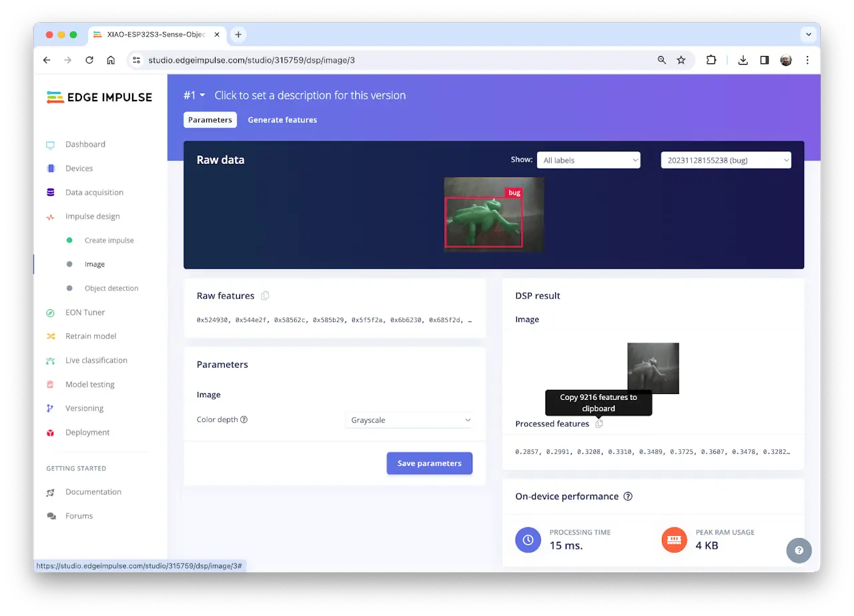Copy raw features using clipboard icon
This screenshot has height=616, width=854.
pyautogui.click(x=266, y=296)
